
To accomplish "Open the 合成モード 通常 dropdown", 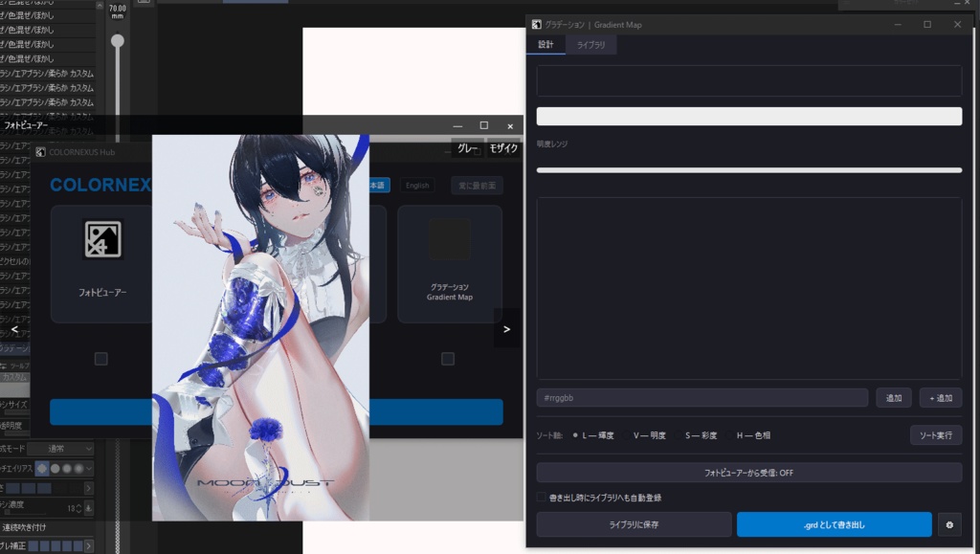I will [60, 449].
